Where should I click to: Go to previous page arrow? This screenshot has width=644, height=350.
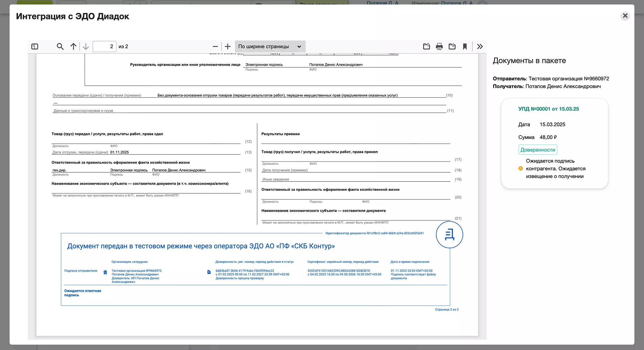pos(73,46)
